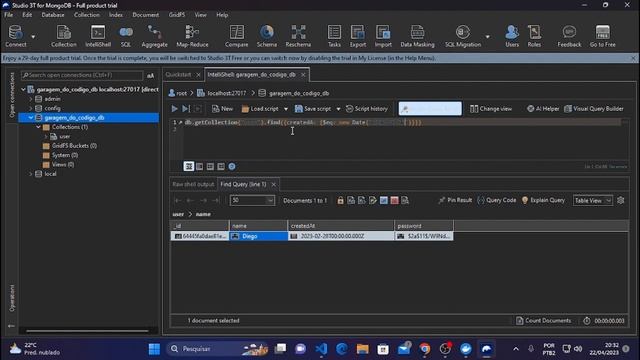Open Visual Studio Code from taskbar

pyautogui.click(x=321, y=349)
